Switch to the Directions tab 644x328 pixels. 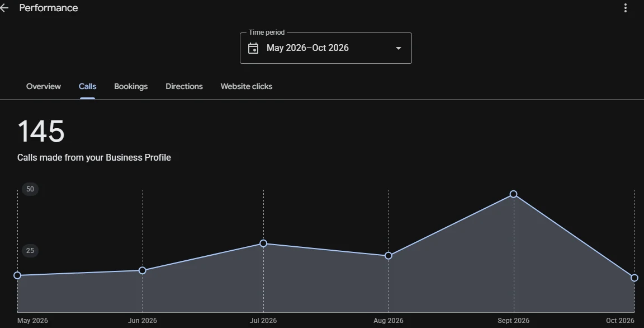coord(184,86)
